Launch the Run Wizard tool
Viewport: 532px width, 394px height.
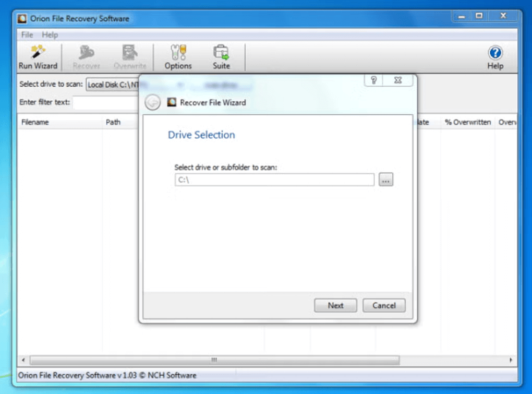click(x=38, y=57)
